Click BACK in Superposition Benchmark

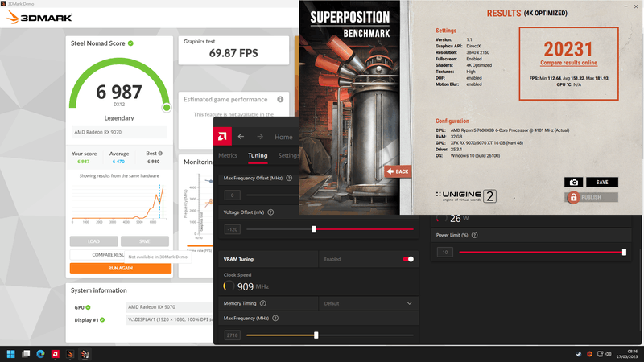(x=398, y=171)
